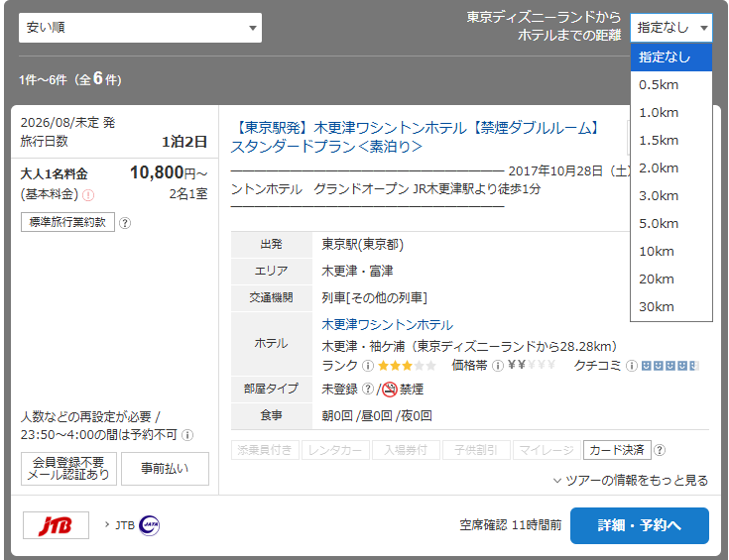Choose the 20km distance option
Screen dimensions: 729x560
tap(670, 280)
